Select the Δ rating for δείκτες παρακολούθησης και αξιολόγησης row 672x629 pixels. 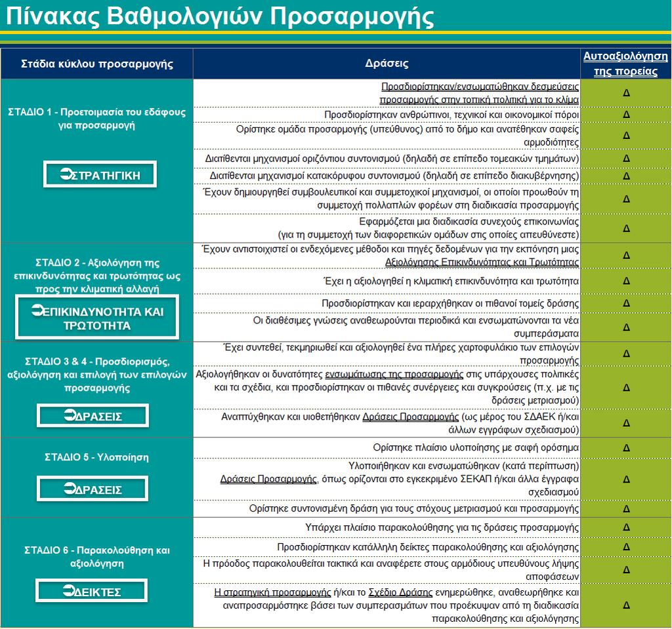click(626, 547)
